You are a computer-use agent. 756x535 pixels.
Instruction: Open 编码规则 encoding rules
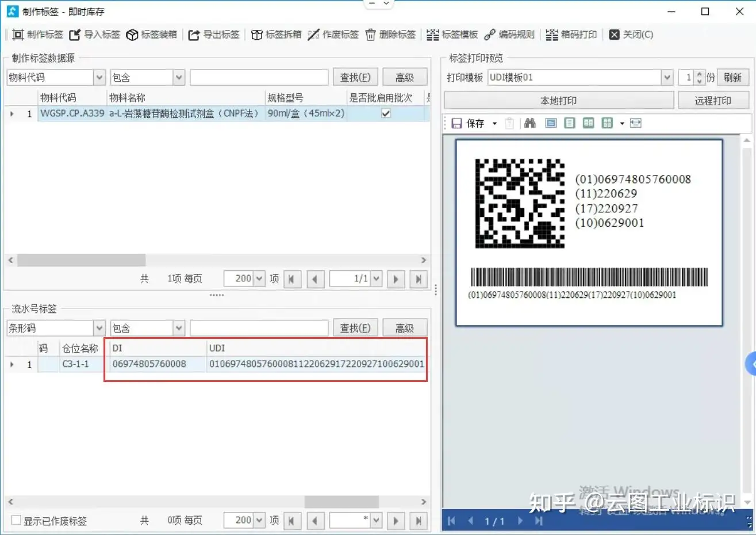click(x=509, y=35)
